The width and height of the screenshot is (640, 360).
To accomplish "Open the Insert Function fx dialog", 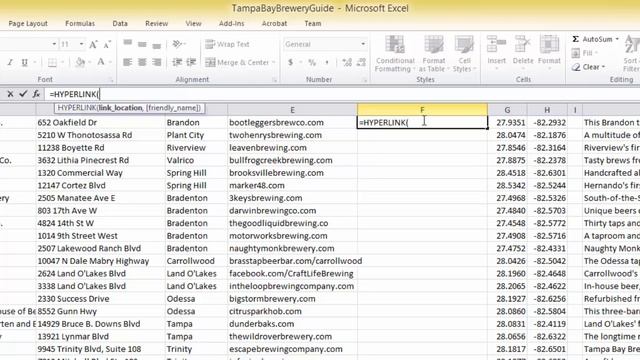I will tap(36, 94).
